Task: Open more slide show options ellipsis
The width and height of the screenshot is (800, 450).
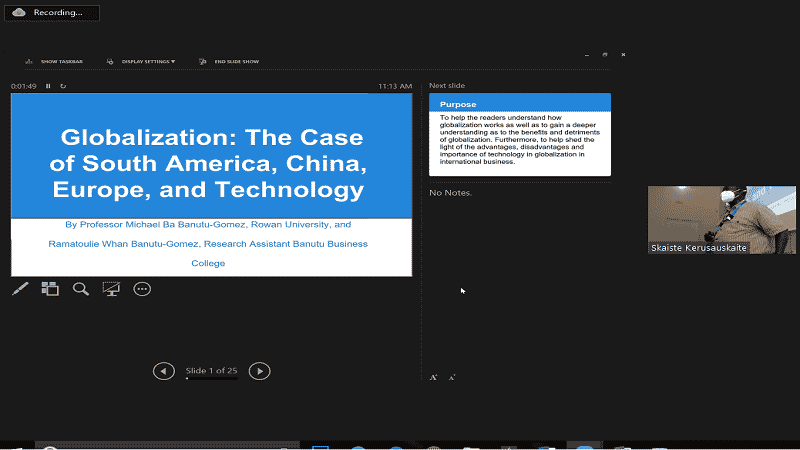Action: (142, 289)
